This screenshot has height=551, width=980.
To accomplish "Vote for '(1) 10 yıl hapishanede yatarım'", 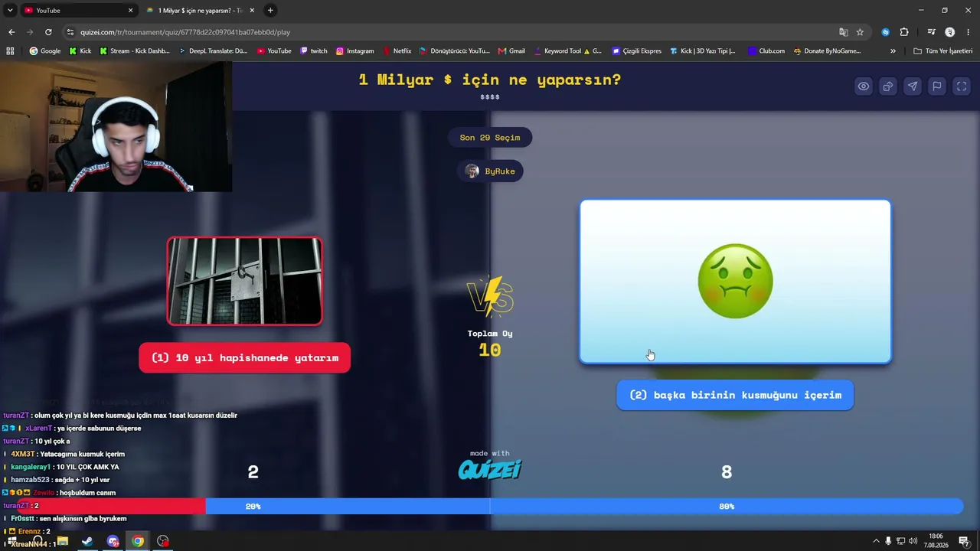I will pyautogui.click(x=244, y=357).
